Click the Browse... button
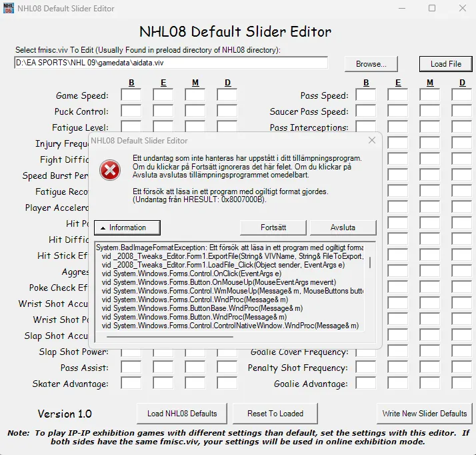This screenshot has width=476, height=455. point(371,64)
